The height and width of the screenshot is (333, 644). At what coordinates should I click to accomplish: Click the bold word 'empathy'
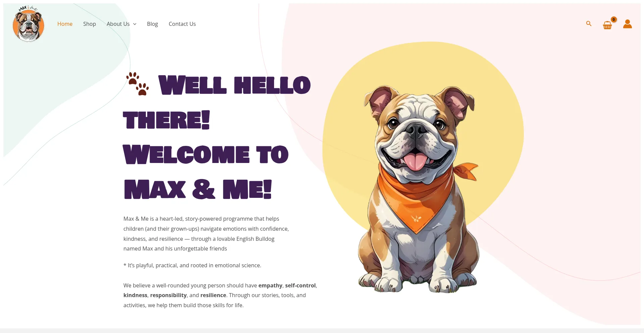(270, 285)
